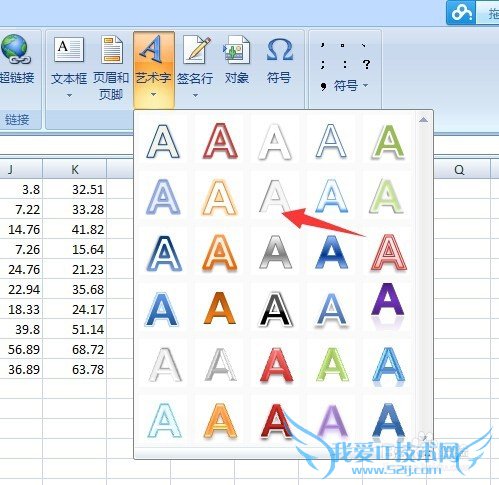Select cell containing 51.14

coord(75,330)
